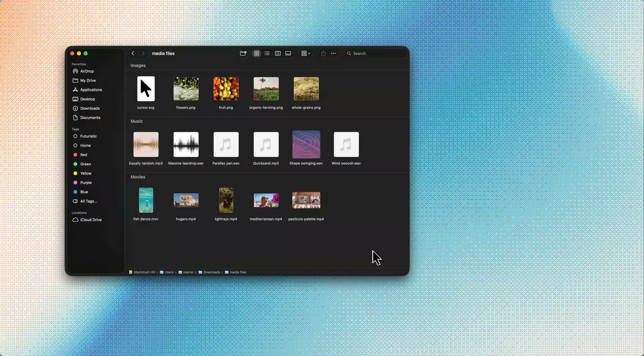Switch to list view
Viewport: 644px width, 356px height.
[x=267, y=53]
